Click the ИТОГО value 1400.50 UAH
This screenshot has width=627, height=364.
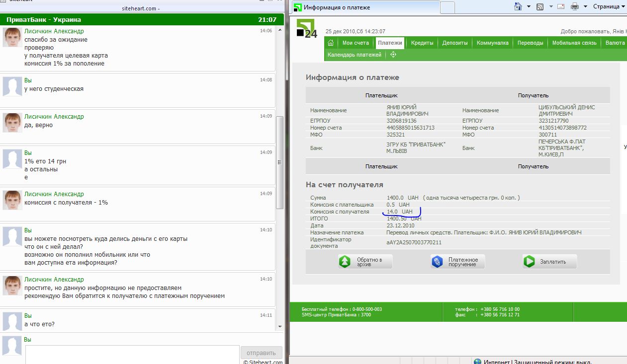click(404, 218)
